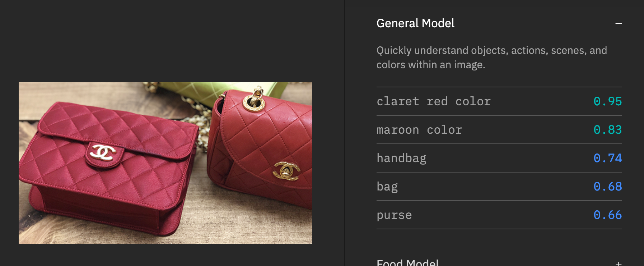Click the 0.83 confidence value
The width and height of the screenshot is (644, 266).
(x=607, y=130)
